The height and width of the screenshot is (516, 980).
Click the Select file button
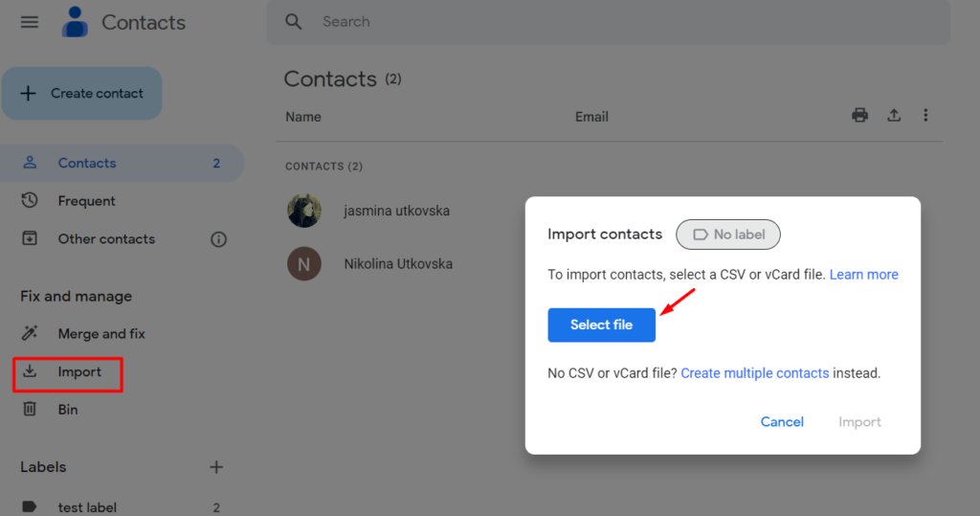click(x=601, y=325)
